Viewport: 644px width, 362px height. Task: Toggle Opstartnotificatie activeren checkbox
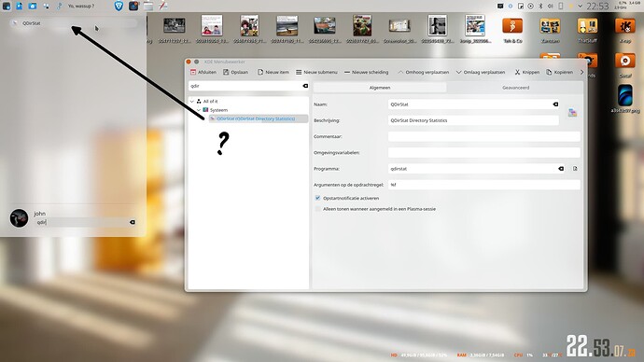pyautogui.click(x=317, y=198)
